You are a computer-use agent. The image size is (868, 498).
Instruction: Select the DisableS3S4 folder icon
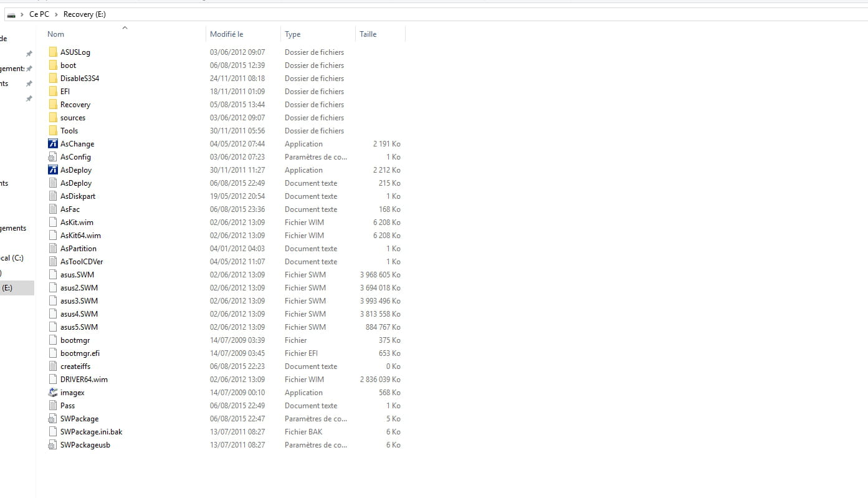tap(53, 79)
